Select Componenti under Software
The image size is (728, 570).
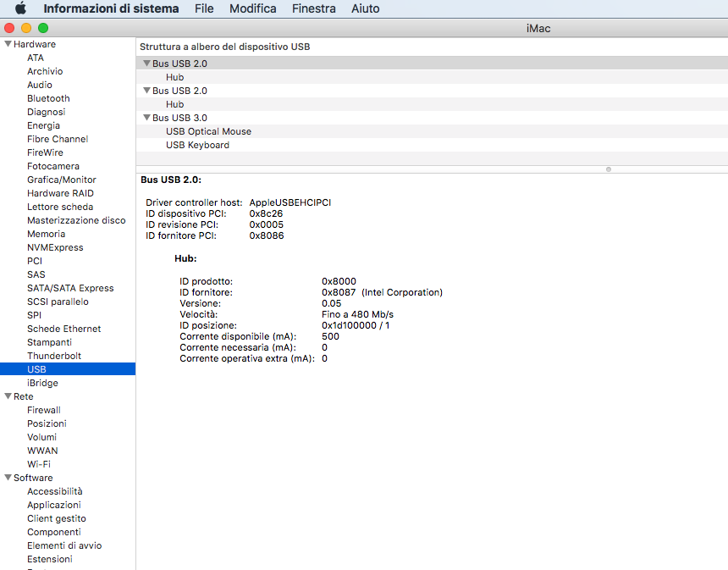point(54,532)
